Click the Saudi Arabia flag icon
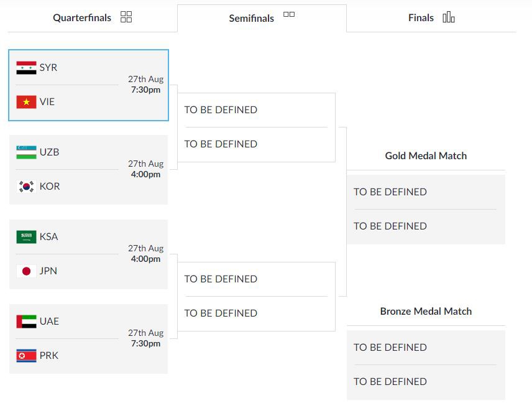The width and height of the screenshot is (532, 413). (26, 237)
